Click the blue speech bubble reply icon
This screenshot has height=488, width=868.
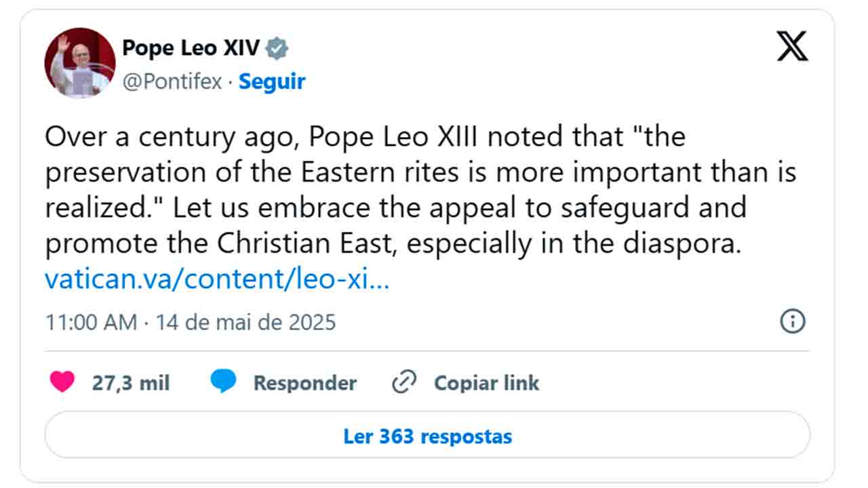click(x=224, y=382)
